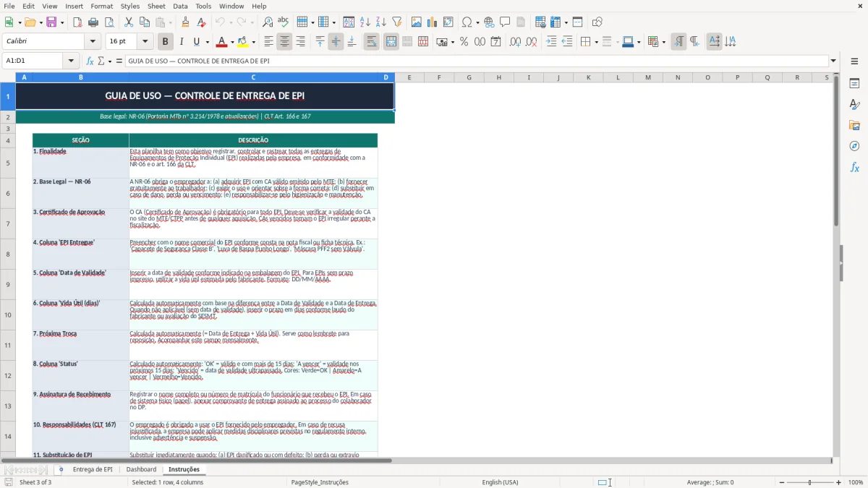Open headers and footers
Screen dimensions: 868x488
[x=520, y=22]
